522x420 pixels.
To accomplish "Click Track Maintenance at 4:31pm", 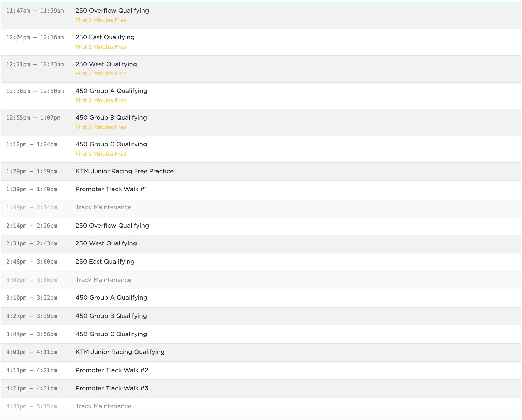I will click(x=103, y=406).
